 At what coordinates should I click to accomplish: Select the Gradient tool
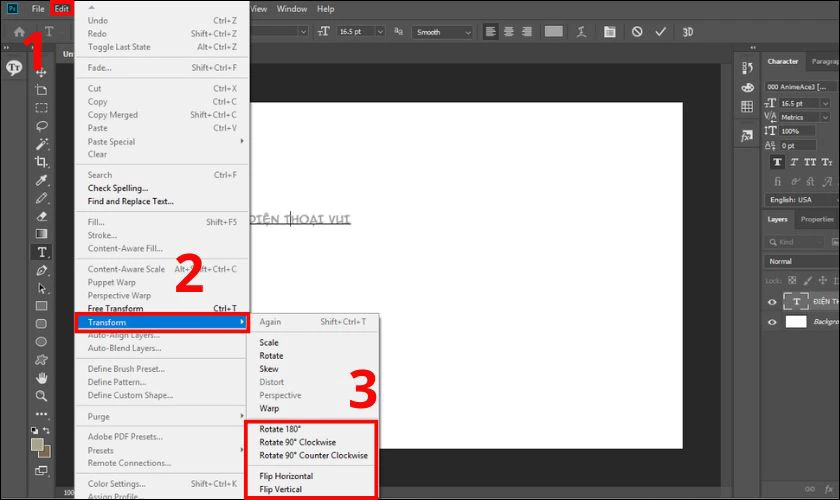tap(41, 234)
